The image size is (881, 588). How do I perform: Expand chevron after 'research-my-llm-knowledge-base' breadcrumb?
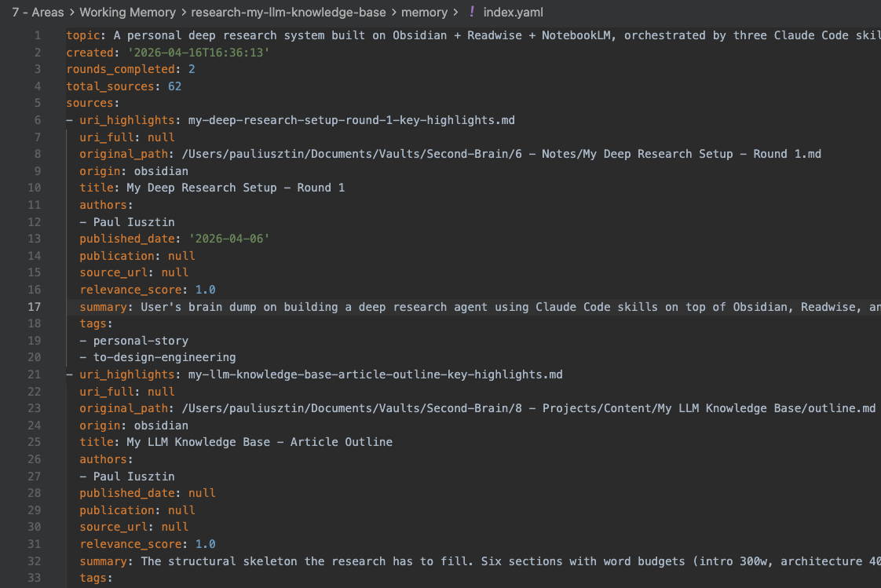pos(393,13)
